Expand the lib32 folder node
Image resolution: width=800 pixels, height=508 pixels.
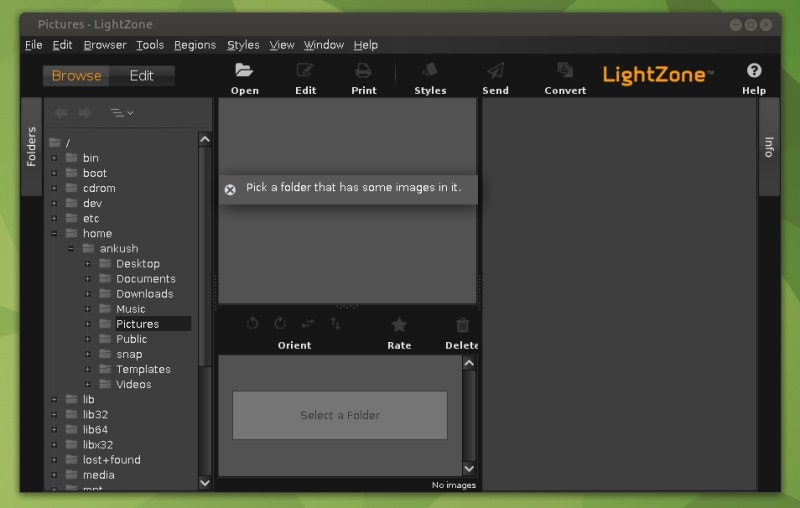[54, 415]
